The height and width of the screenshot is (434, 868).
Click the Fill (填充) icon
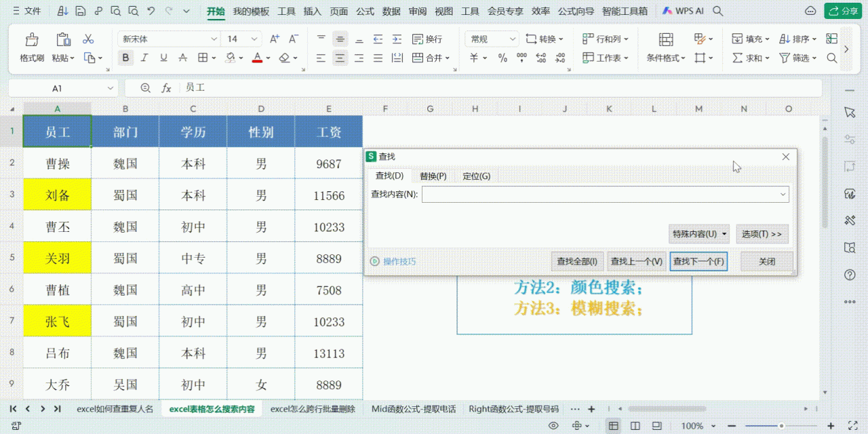(737, 39)
